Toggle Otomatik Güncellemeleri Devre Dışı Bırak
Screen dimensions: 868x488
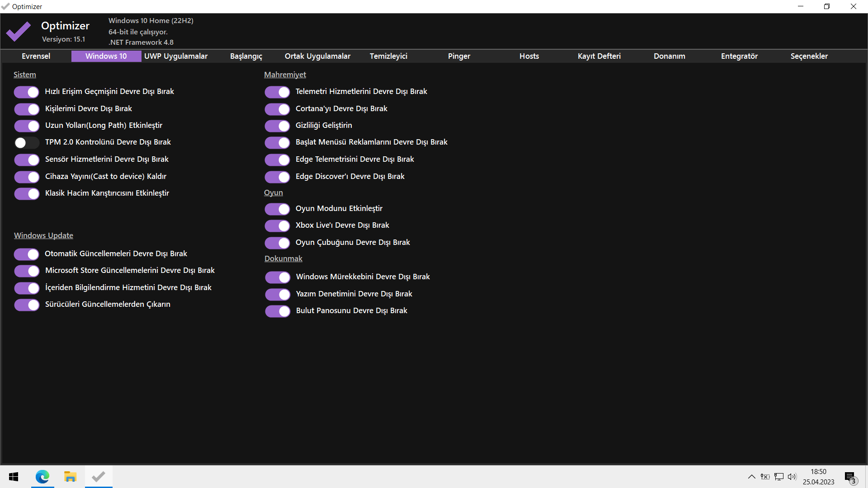pos(27,254)
